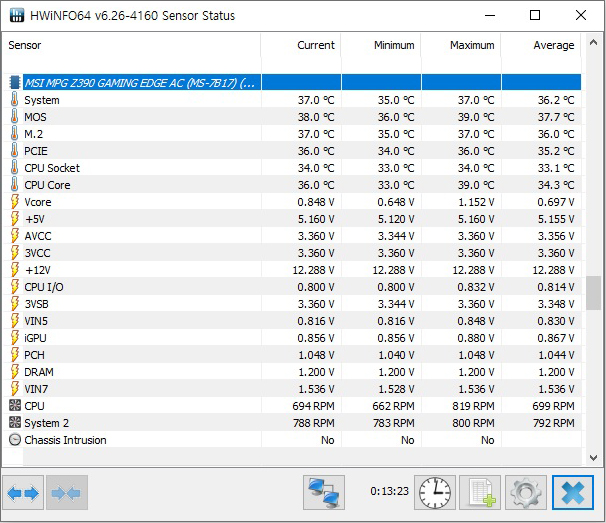Reset min/max with the clock button
This screenshot has width=606, height=523.
pyautogui.click(x=435, y=493)
